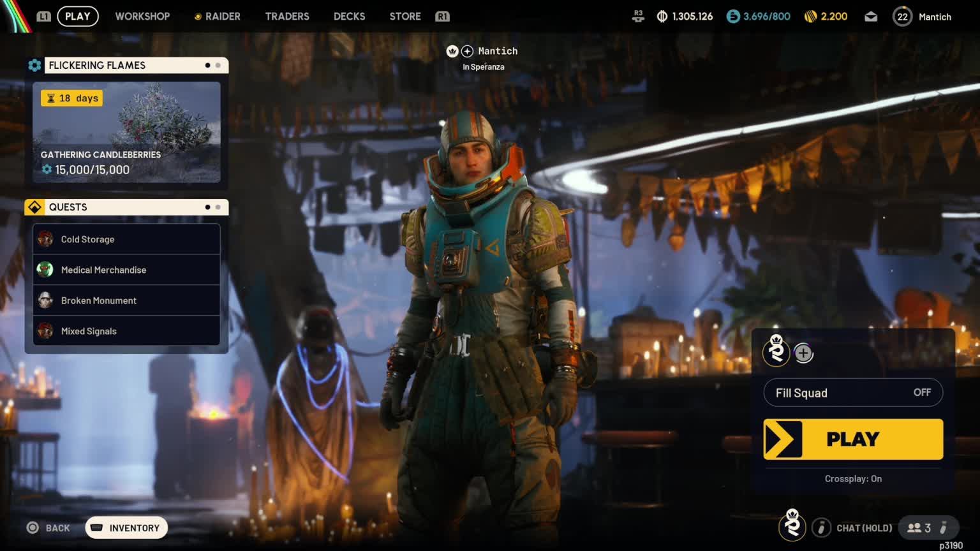Click the Medical Merchandise quest giver portrait

[45, 270]
